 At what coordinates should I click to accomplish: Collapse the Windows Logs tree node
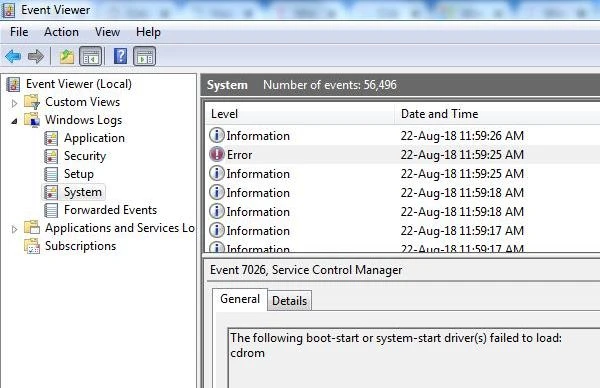point(14,121)
